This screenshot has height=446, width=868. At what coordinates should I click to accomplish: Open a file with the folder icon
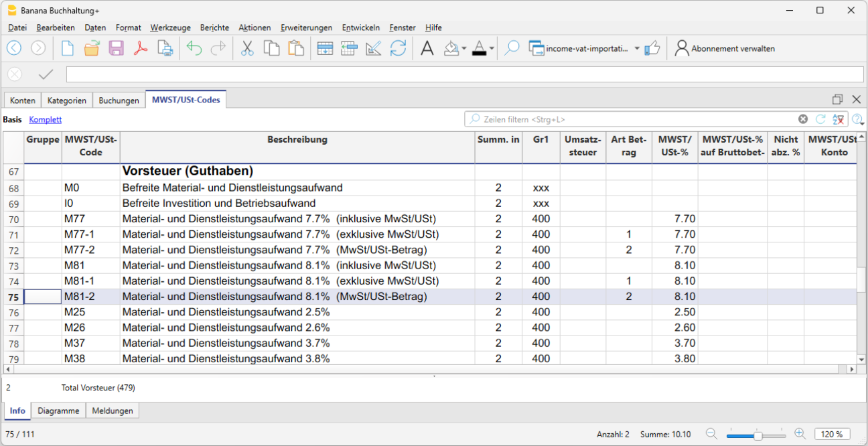pos(92,48)
